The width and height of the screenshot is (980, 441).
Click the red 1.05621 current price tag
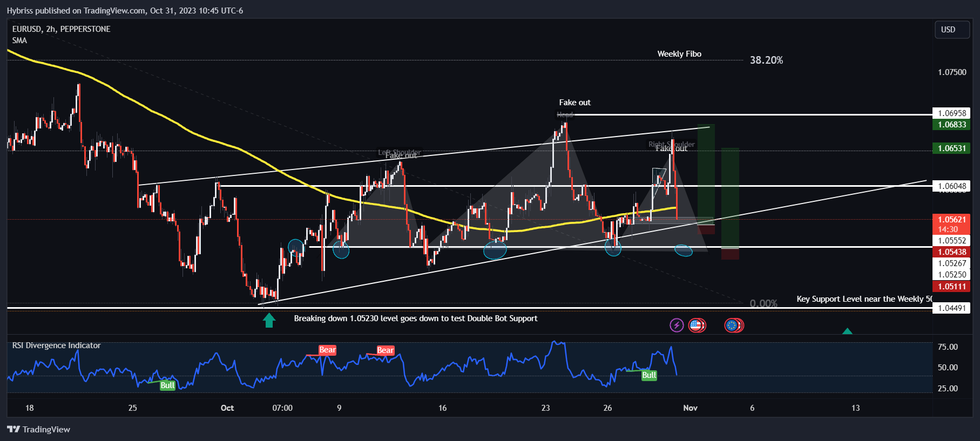(x=951, y=220)
